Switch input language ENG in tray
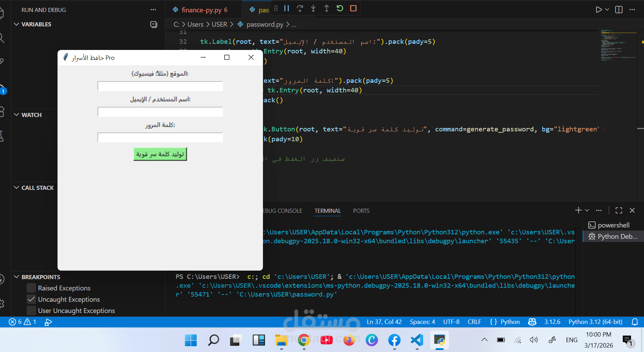 (572, 340)
